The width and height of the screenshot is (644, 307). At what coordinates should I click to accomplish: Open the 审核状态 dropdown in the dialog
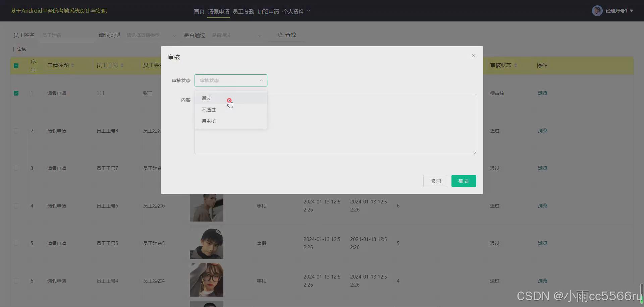(x=231, y=80)
